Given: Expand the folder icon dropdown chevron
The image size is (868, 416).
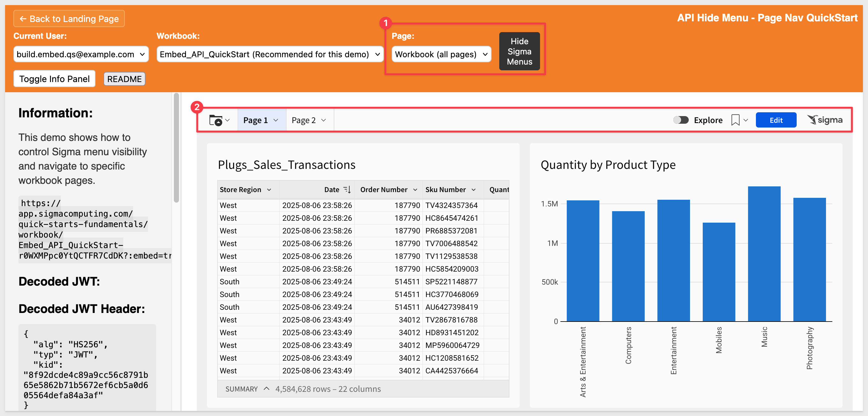Looking at the screenshot, I should click(x=227, y=120).
